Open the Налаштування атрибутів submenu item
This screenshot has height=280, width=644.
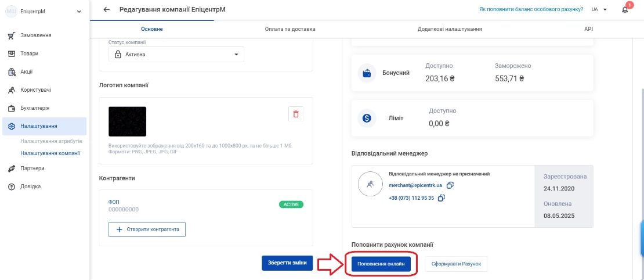pyautogui.click(x=51, y=141)
